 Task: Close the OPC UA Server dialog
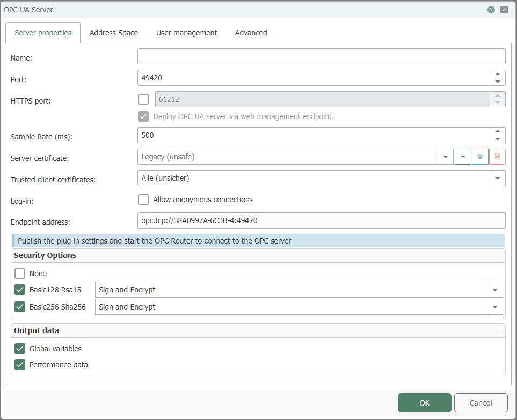coord(504,10)
